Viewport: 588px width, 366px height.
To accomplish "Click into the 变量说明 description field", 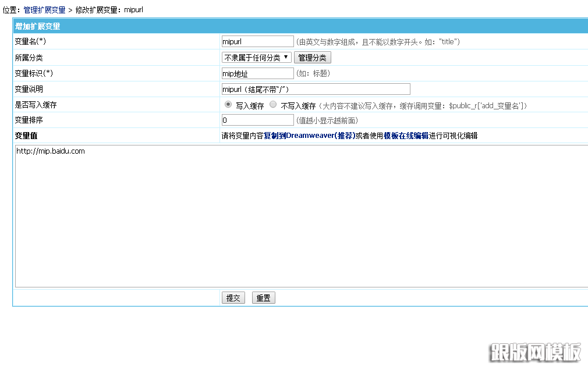I will point(316,89).
